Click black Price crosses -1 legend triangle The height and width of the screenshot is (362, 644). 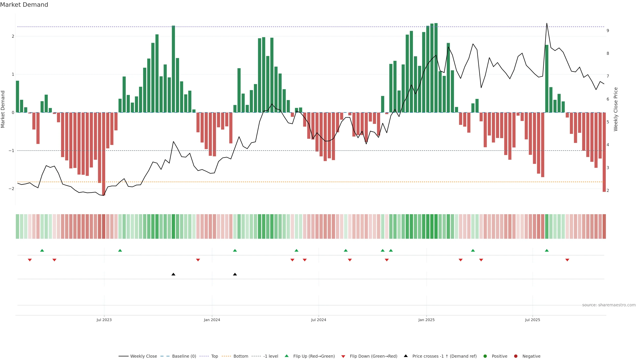click(x=406, y=356)
